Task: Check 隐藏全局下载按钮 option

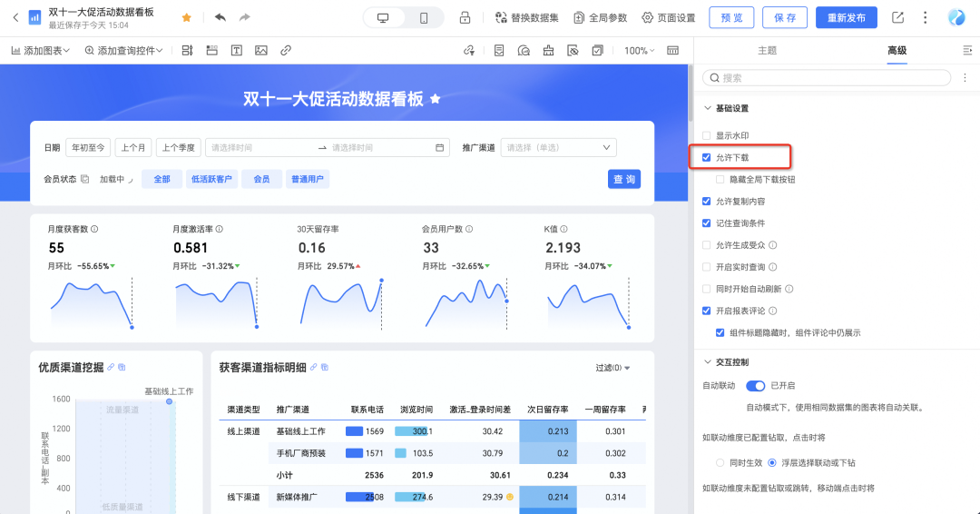Action: coord(720,180)
